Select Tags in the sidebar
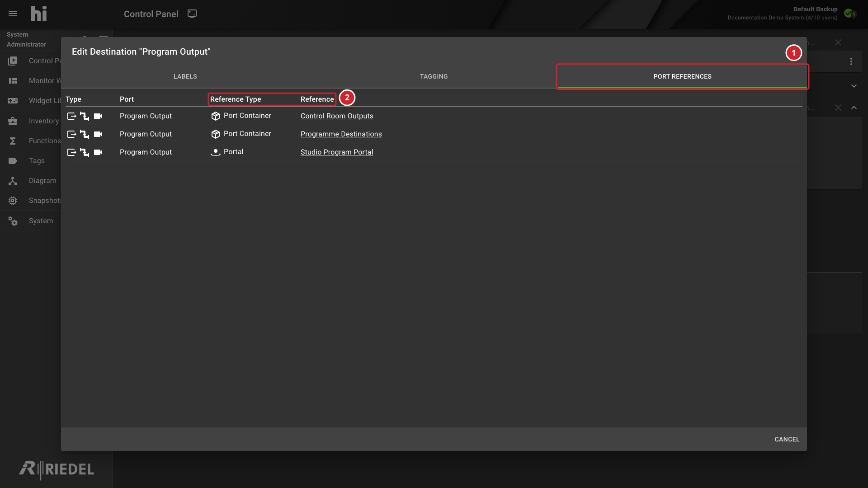The image size is (868, 488). [x=37, y=161]
